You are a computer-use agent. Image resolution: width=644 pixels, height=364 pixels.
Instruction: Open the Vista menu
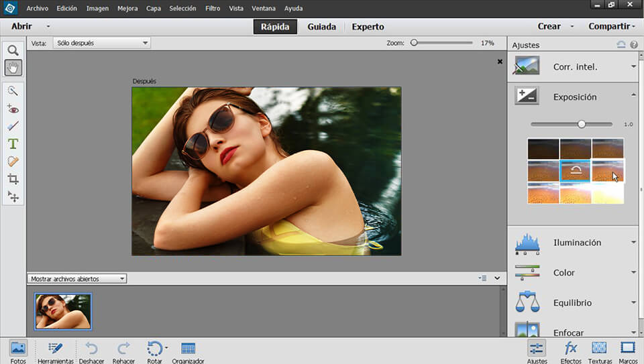pos(236,8)
